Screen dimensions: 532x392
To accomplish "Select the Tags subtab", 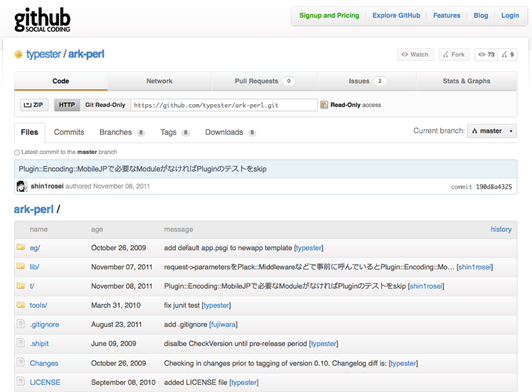I will point(174,132).
